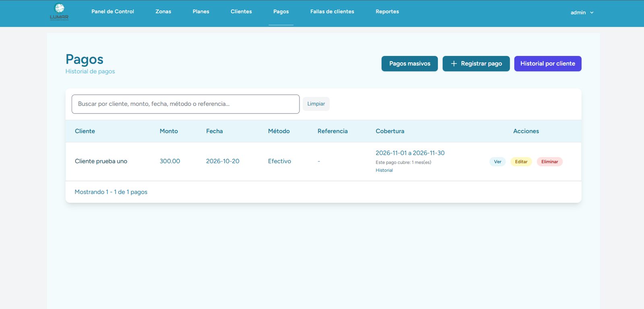Open Fallas de clientes section
The image size is (644, 309).
(x=332, y=12)
